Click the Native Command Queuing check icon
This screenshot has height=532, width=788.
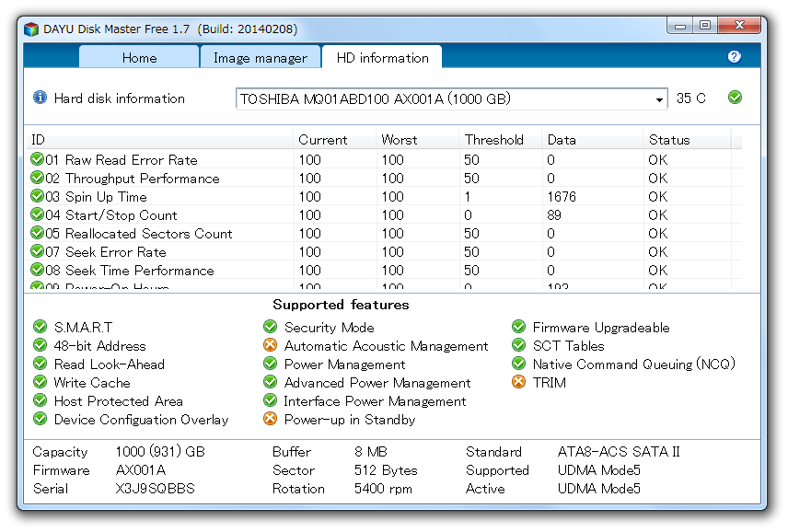[518, 364]
